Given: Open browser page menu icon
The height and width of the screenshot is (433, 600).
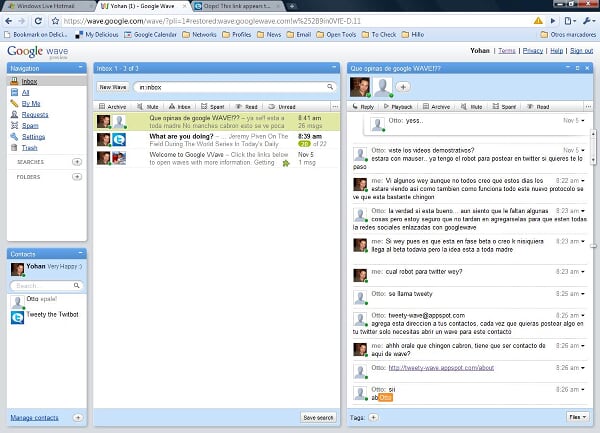Looking at the screenshot, I should click(x=570, y=21).
